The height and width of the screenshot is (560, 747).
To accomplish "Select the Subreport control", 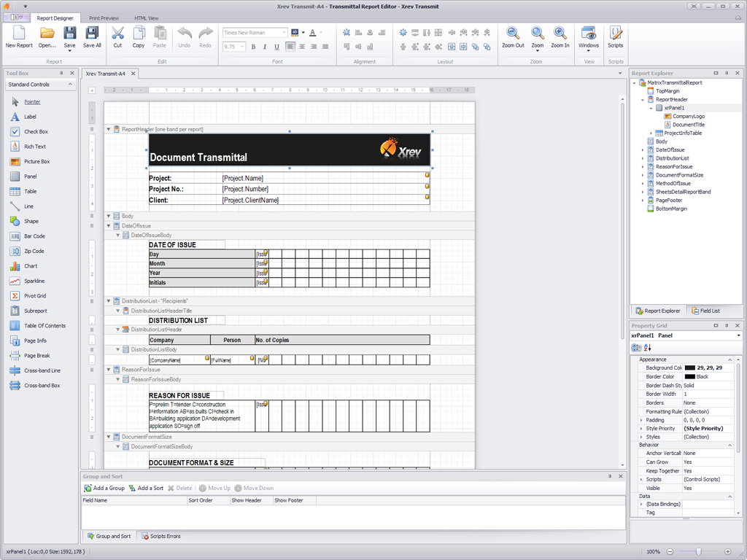I will pos(36,311).
